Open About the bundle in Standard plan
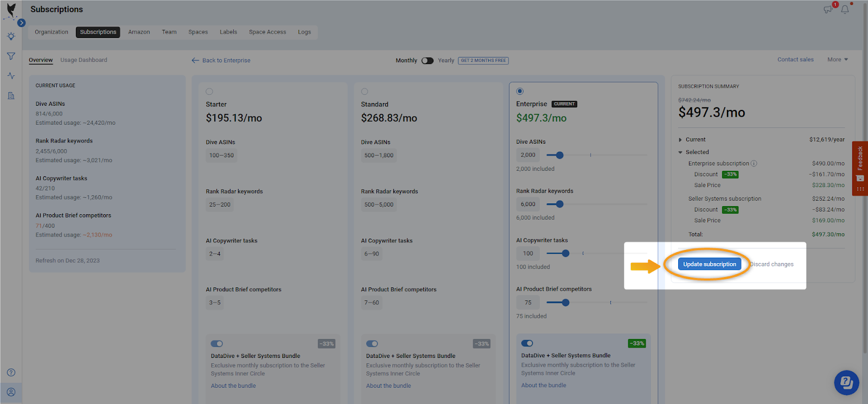The image size is (868, 404). (388, 386)
